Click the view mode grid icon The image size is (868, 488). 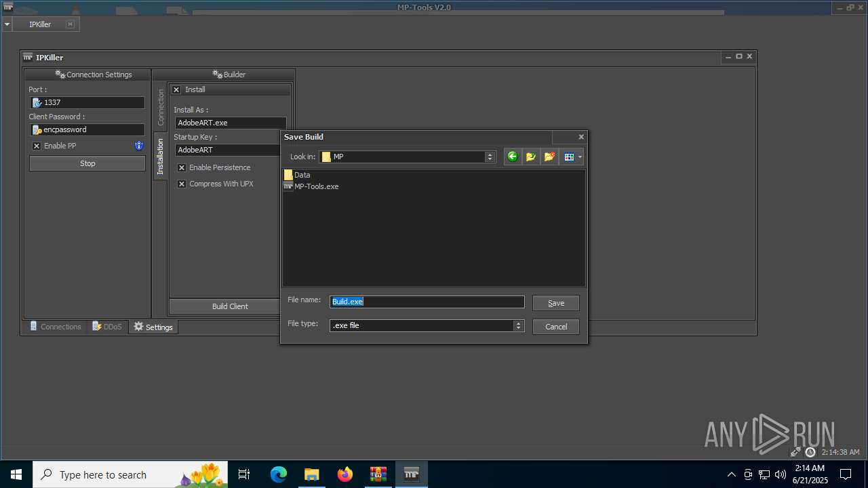click(568, 157)
